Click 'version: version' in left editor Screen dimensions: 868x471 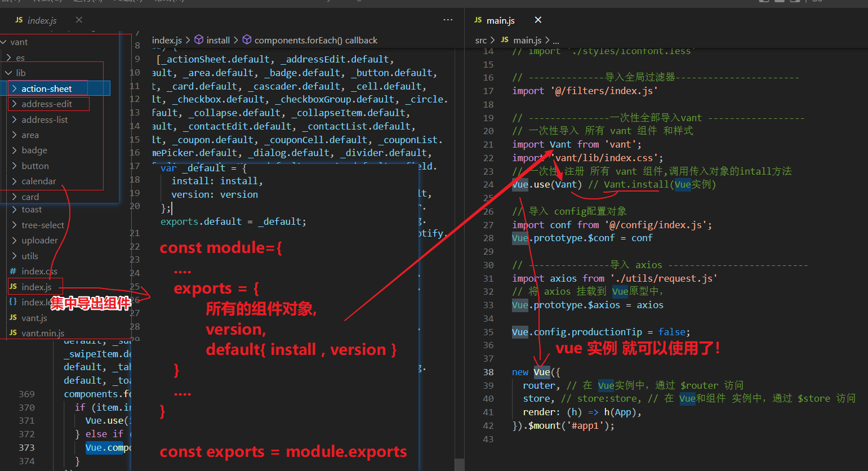[215, 194]
